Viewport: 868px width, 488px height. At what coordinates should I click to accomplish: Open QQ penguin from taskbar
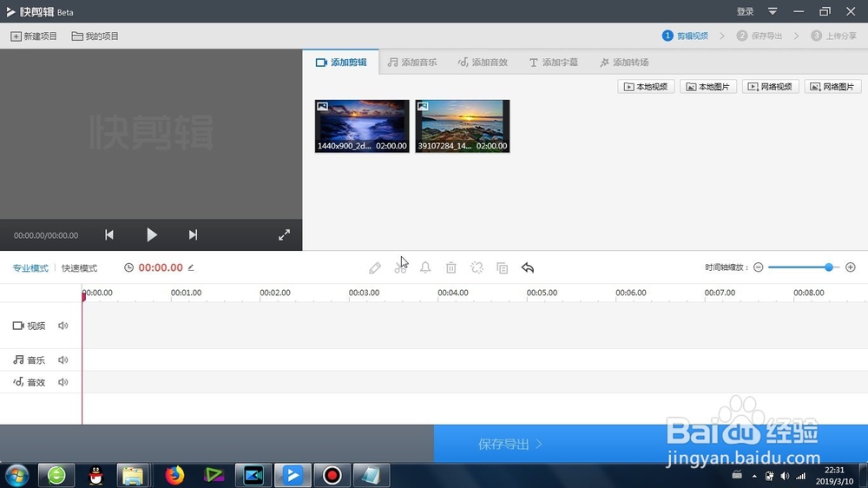pos(95,476)
